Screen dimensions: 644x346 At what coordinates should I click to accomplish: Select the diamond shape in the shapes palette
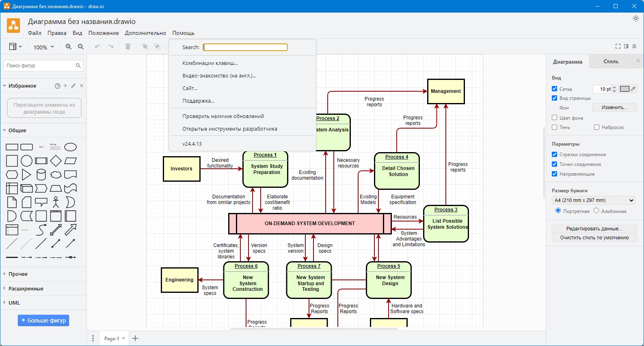[x=56, y=161]
